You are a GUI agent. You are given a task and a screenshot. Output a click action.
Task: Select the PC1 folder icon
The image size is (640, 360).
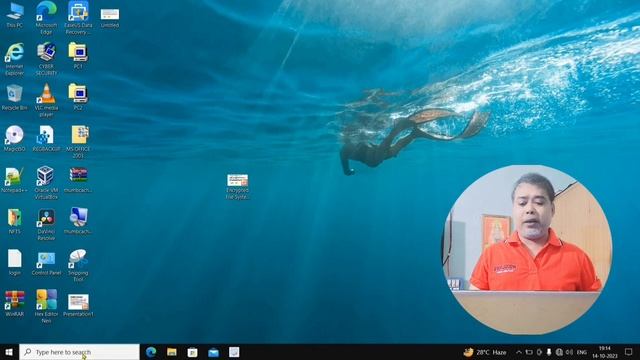pyautogui.click(x=78, y=56)
